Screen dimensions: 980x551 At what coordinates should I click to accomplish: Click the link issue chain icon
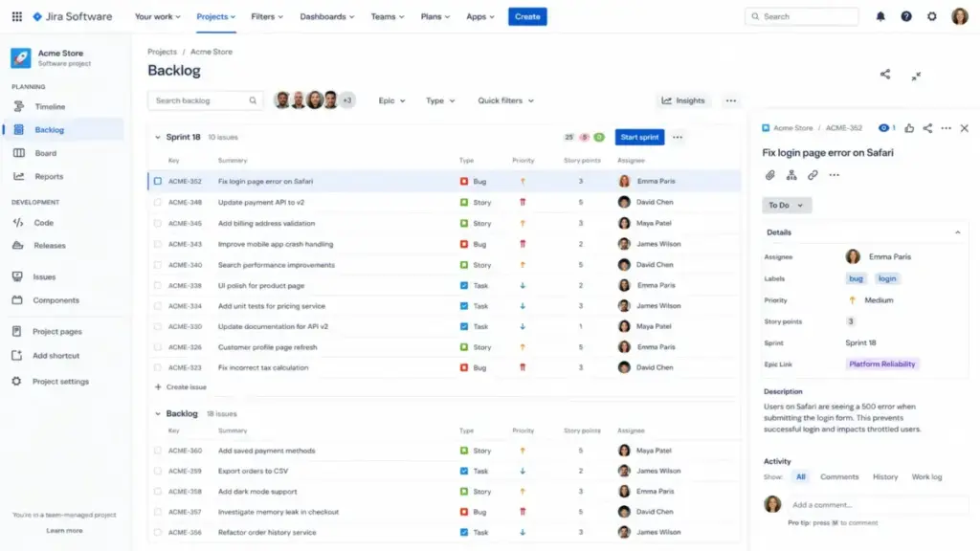(813, 176)
